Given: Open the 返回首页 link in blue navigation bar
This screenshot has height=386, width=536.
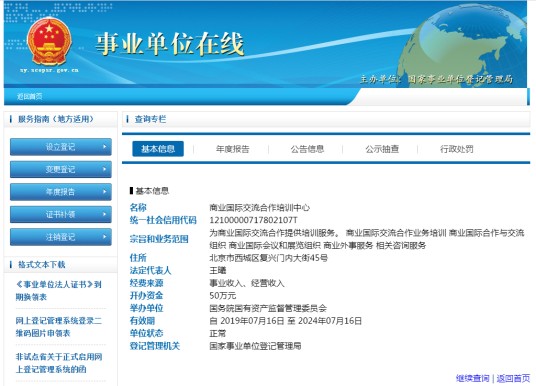Looking at the screenshot, I should pos(30,96).
